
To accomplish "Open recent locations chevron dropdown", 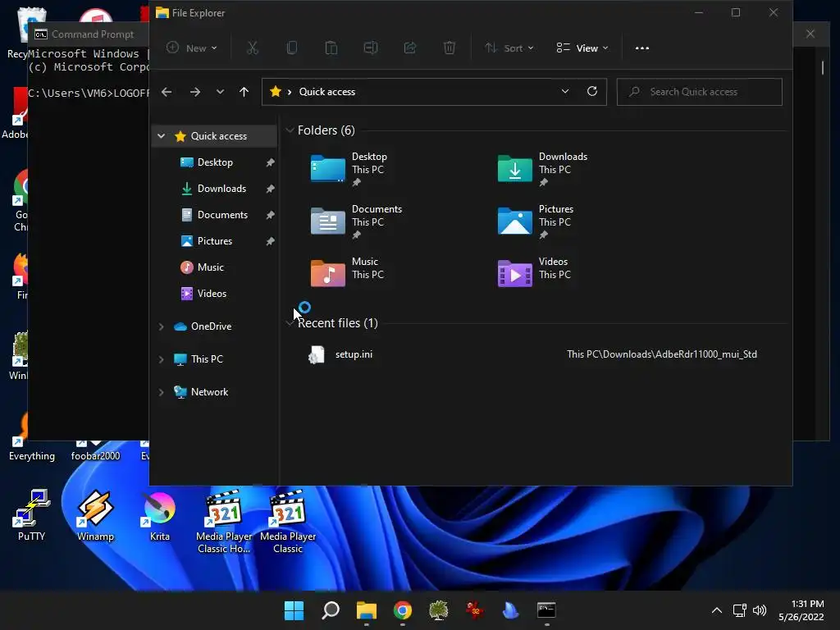I will [220, 92].
